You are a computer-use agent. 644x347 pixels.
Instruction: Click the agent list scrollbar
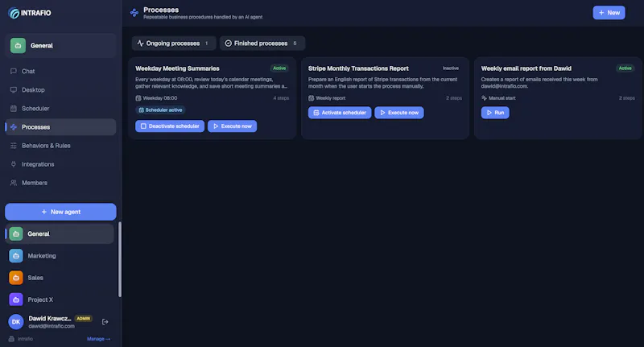pyautogui.click(x=120, y=259)
